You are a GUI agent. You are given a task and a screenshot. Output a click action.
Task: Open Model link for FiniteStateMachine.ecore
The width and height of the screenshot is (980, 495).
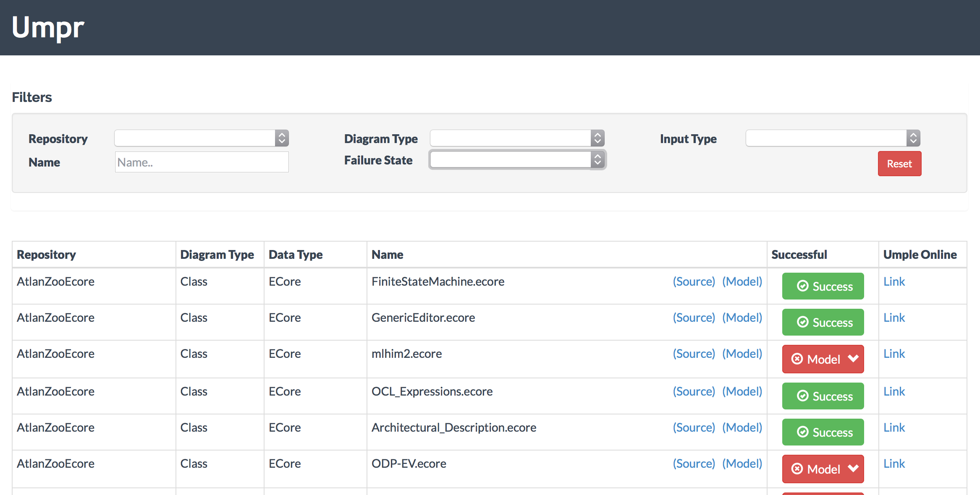[742, 281]
